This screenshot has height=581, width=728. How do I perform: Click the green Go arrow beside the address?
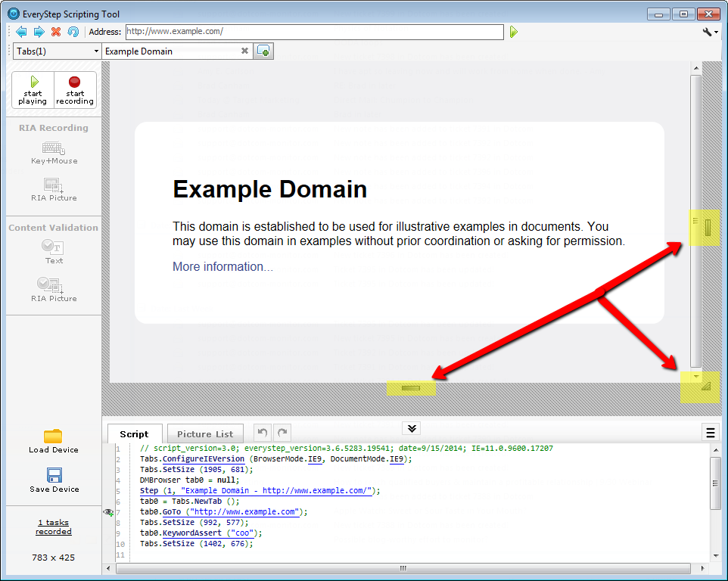(x=514, y=32)
